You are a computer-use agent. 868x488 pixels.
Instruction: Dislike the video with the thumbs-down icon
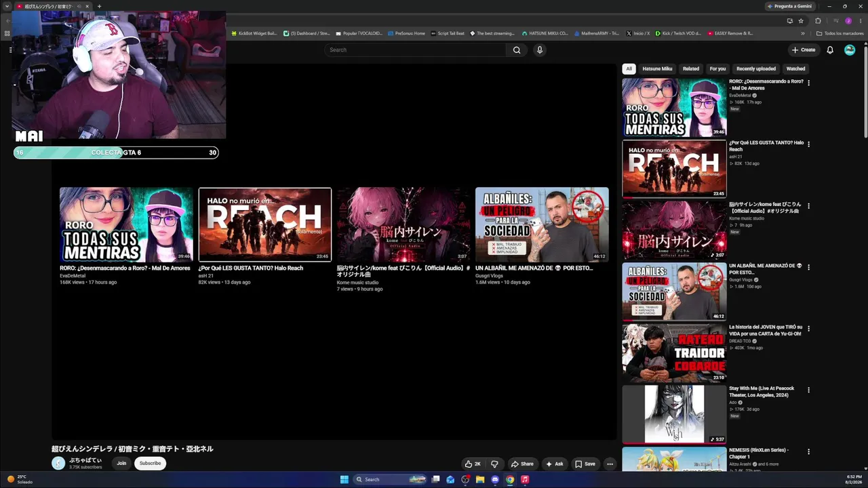[x=494, y=464]
